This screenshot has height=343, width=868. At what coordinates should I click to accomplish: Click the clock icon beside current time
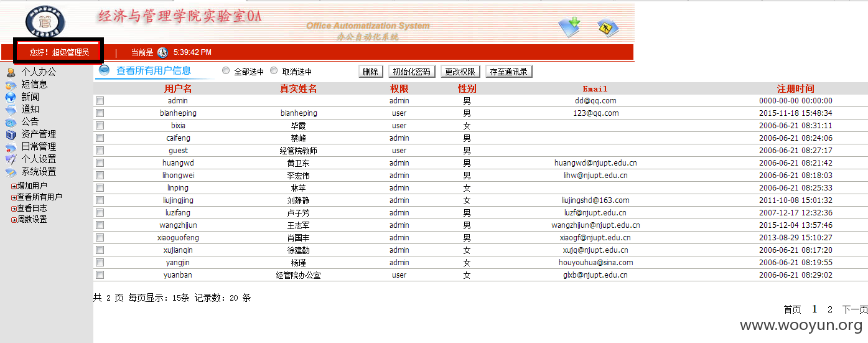coord(162,52)
